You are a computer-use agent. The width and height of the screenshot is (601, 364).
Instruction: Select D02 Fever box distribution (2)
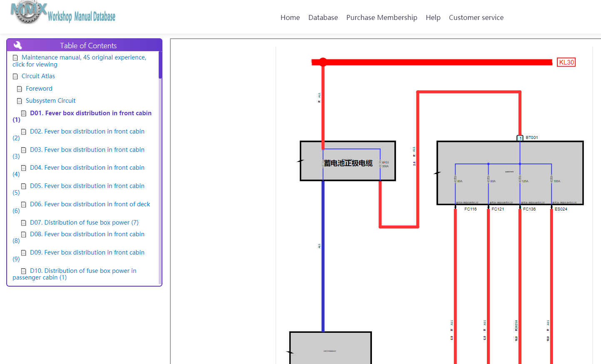coord(79,135)
